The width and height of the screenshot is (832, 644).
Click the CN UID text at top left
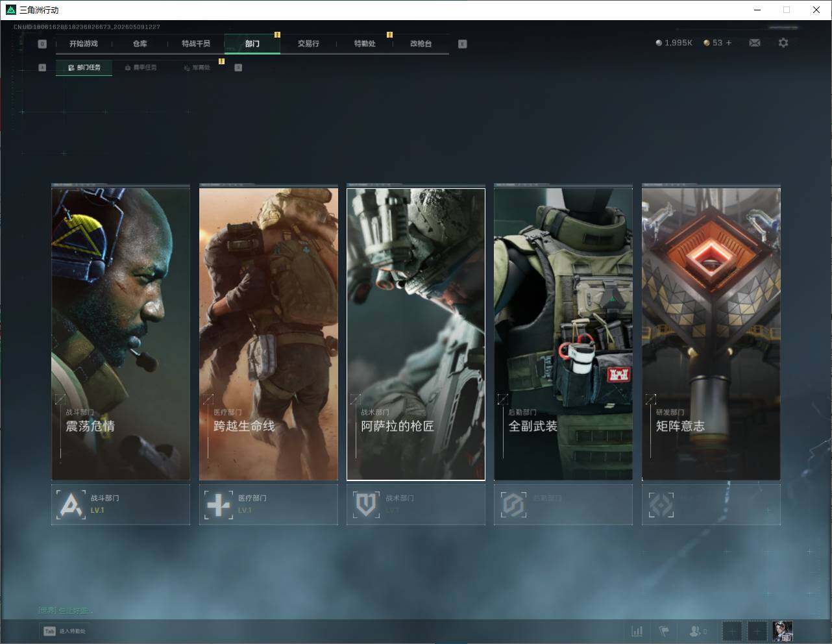87,27
